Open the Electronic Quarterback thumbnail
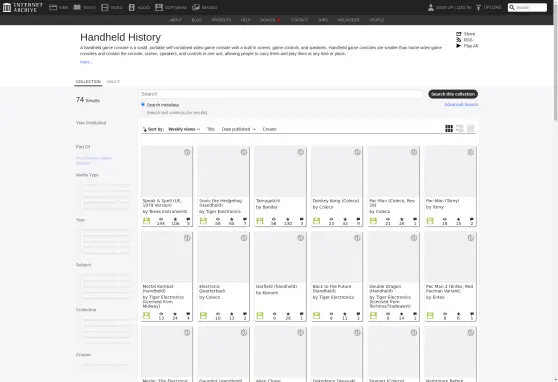Image resolution: width=558 pixels, height=382 pixels. click(223, 257)
